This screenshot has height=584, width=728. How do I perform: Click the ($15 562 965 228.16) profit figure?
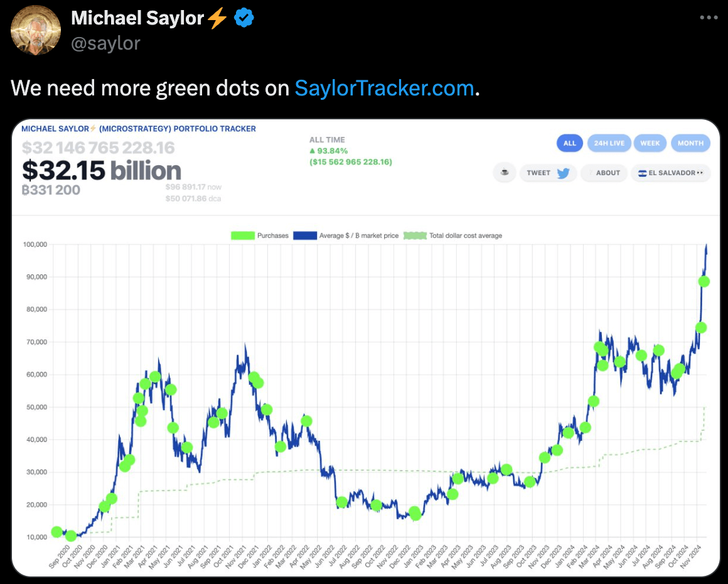(x=351, y=162)
